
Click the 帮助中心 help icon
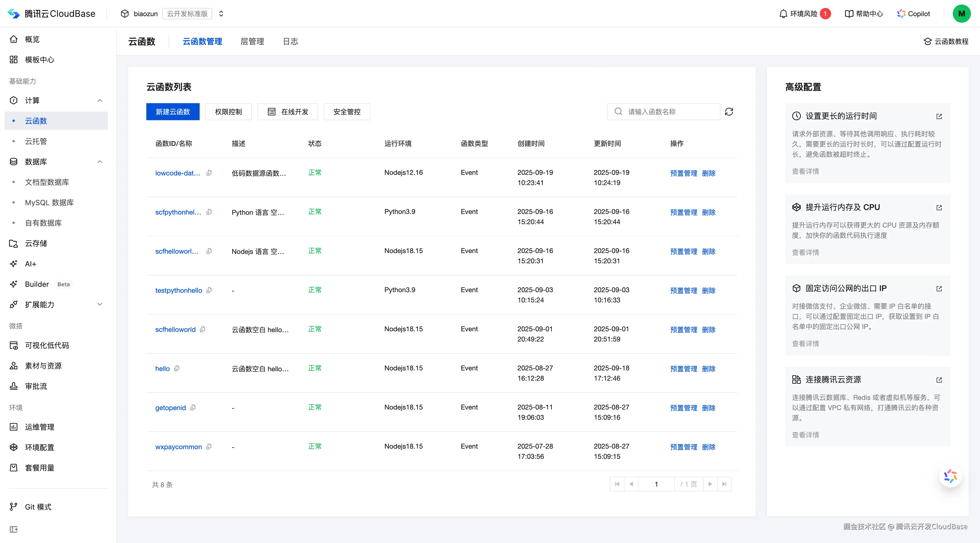point(849,13)
